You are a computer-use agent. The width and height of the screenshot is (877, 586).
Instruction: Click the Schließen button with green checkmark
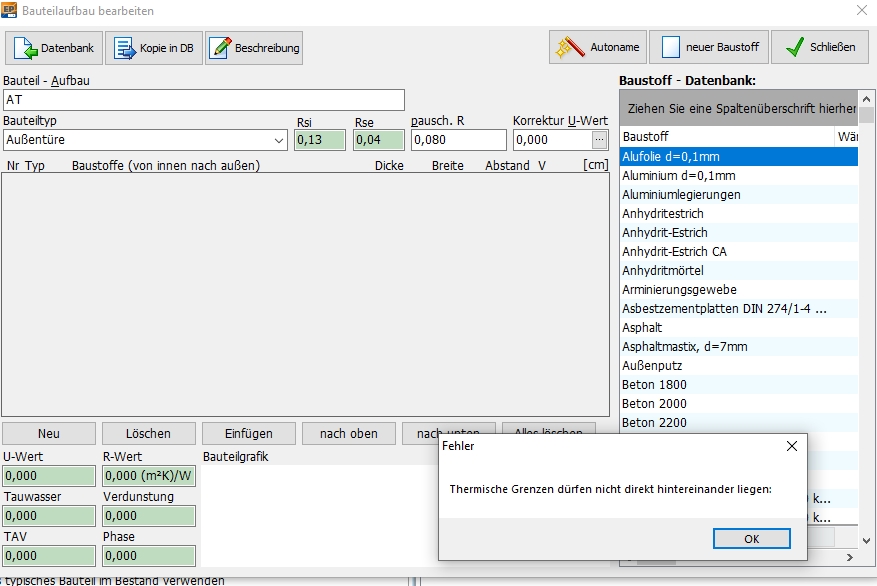pyautogui.click(x=819, y=47)
